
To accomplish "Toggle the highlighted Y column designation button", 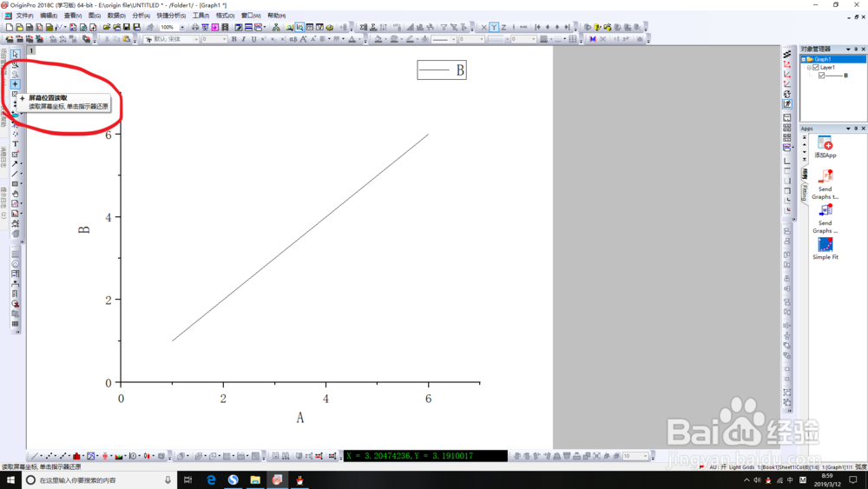I will [x=494, y=27].
